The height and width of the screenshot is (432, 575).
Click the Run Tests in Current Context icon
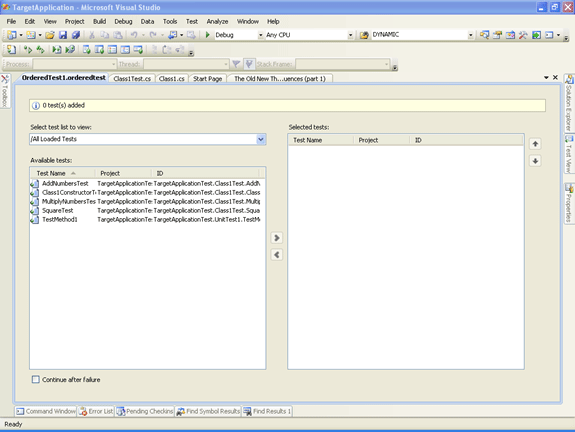28,50
